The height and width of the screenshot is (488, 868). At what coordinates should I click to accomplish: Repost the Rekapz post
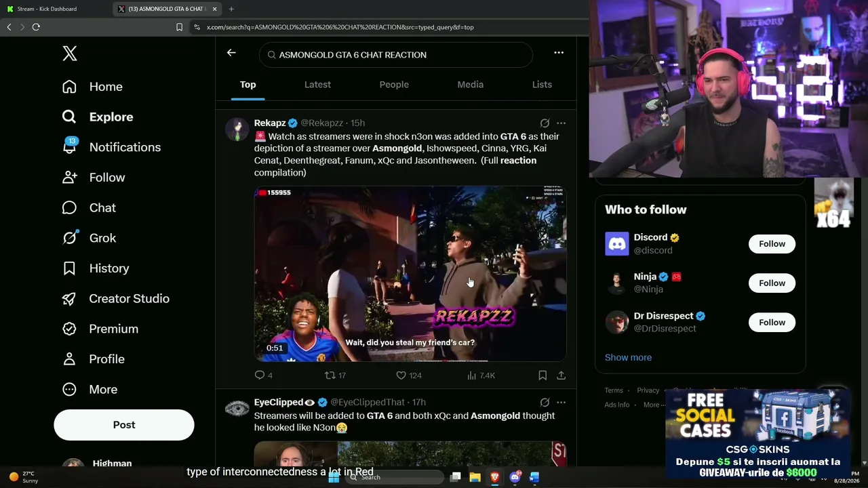click(335, 375)
